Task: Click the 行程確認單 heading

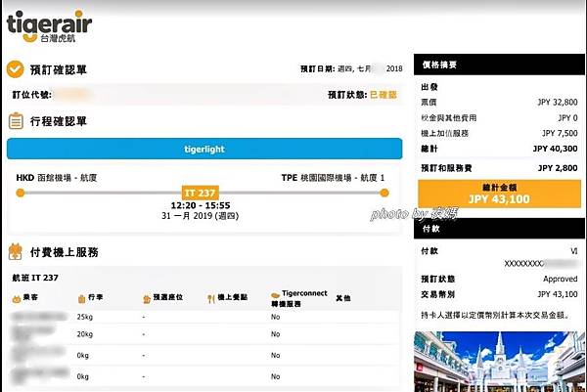Action: (x=59, y=121)
